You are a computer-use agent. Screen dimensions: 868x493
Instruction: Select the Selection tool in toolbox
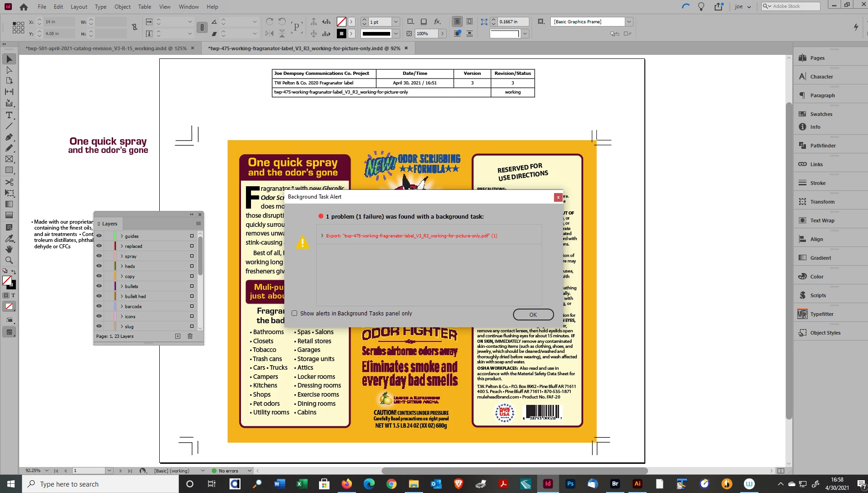pos(9,59)
